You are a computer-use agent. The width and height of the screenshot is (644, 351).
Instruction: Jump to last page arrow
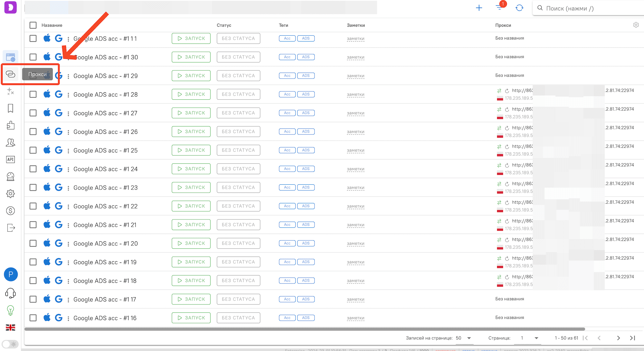pos(632,338)
